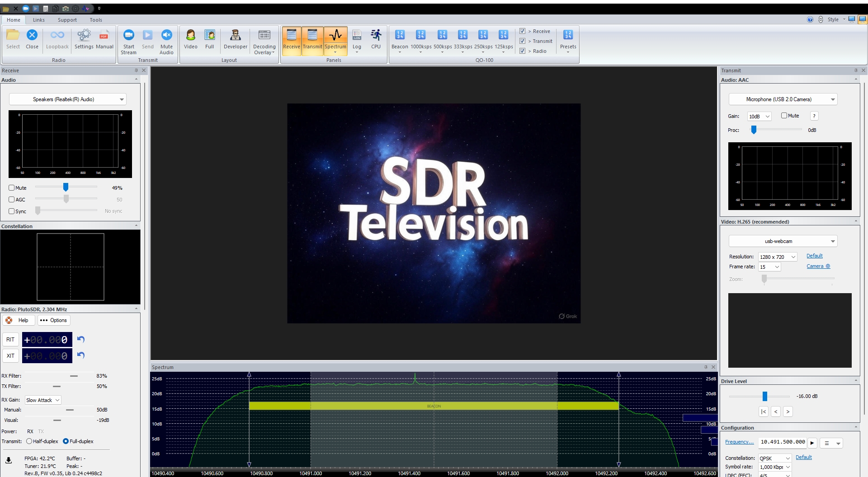Open the Decoding Overlay dropdown

point(264,42)
